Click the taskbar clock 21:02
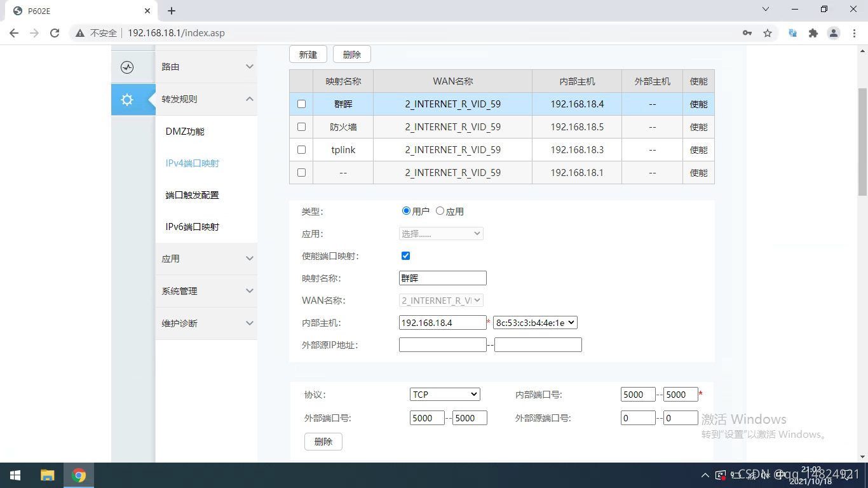The image size is (868, 488). click(x=811, y=470)
